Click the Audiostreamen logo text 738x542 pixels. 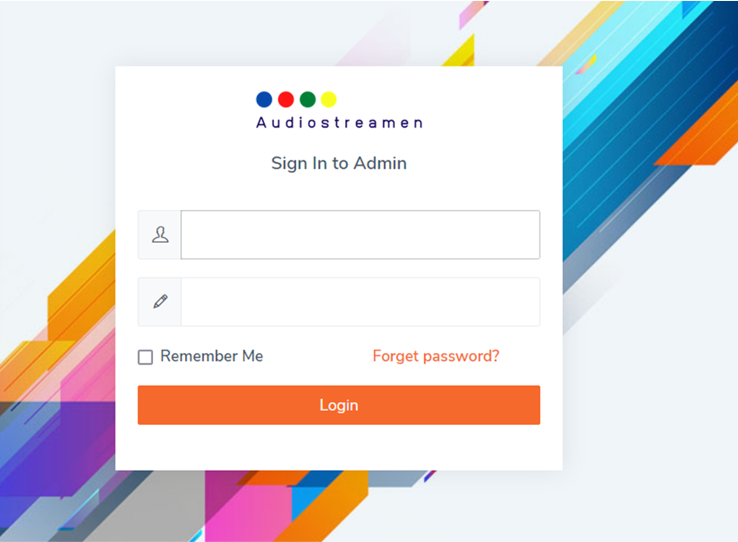(339, 123)
